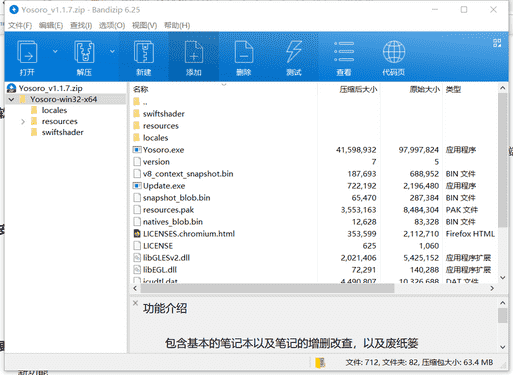The height and width of the screenshot is (375, 513).
Task: Collapse the Yosoro-win32-x64 tree node
Action: (x=11, y=99)
